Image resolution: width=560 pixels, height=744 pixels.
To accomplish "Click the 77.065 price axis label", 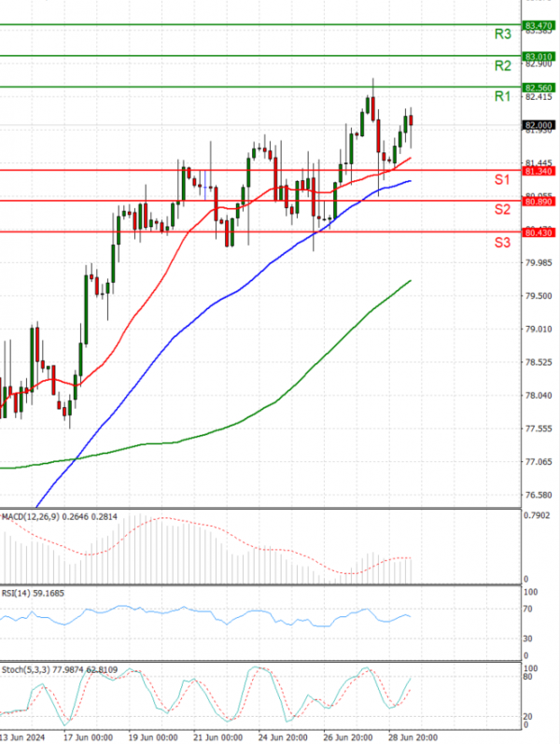I will [x=539, y=461].
